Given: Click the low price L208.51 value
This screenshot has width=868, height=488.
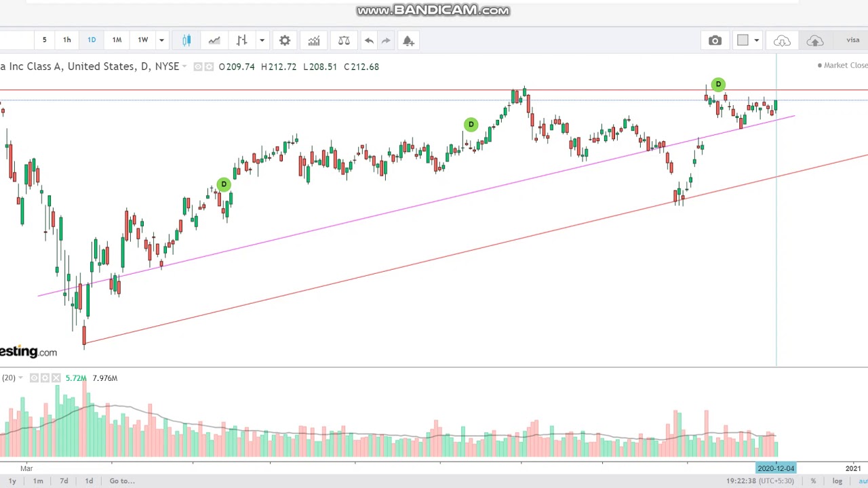Looking at the screenshot, I should pos(320,66).
